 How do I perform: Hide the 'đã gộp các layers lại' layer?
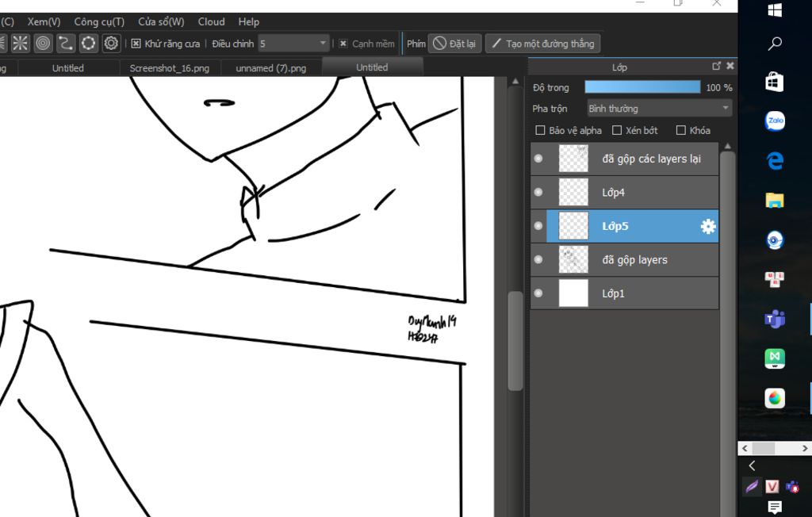(x=538, y=159)
